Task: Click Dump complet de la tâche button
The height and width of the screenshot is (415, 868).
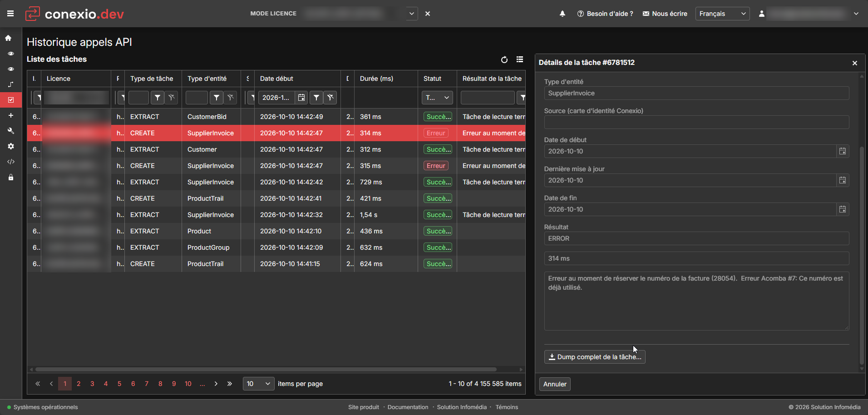Action: (x=595, y=357)
